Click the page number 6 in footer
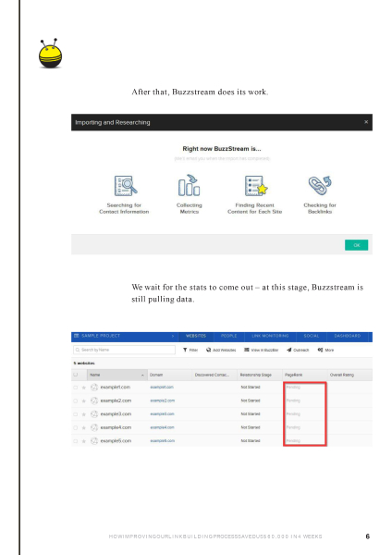Screen dimensions: 392x555 click(x=368, y=536)
